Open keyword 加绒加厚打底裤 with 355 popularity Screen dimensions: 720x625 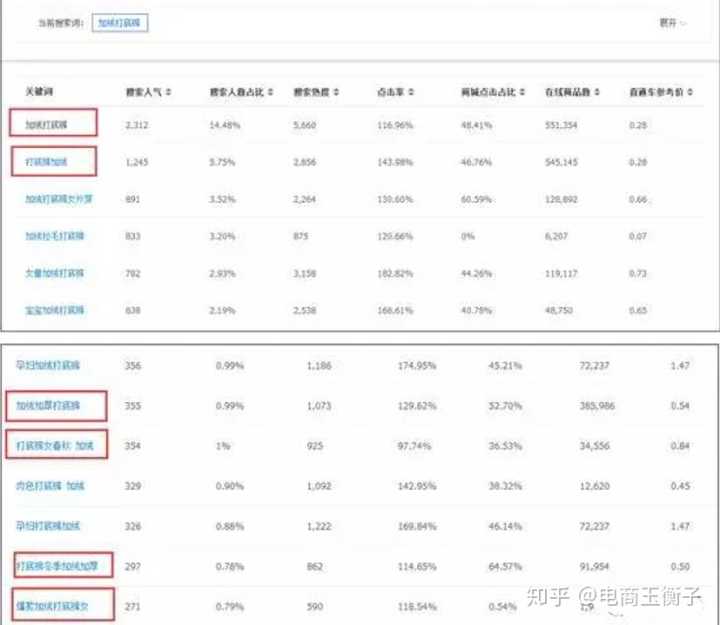coord(55,406)
